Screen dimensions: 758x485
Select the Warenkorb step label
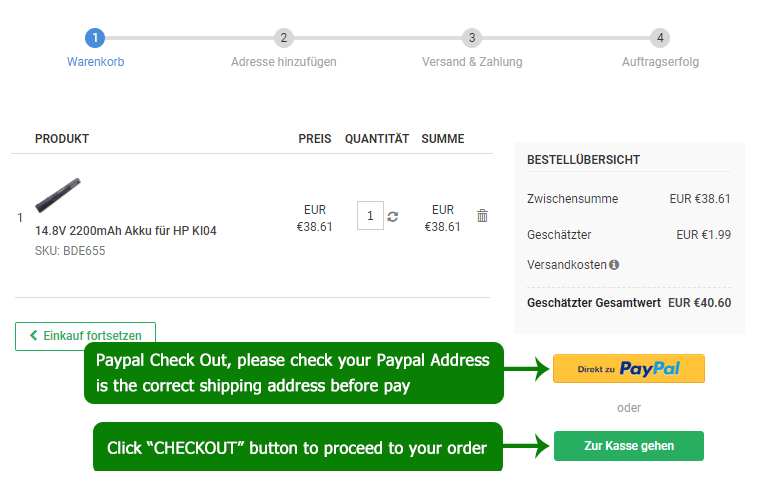pyautogui.click(x=95, y=62)
